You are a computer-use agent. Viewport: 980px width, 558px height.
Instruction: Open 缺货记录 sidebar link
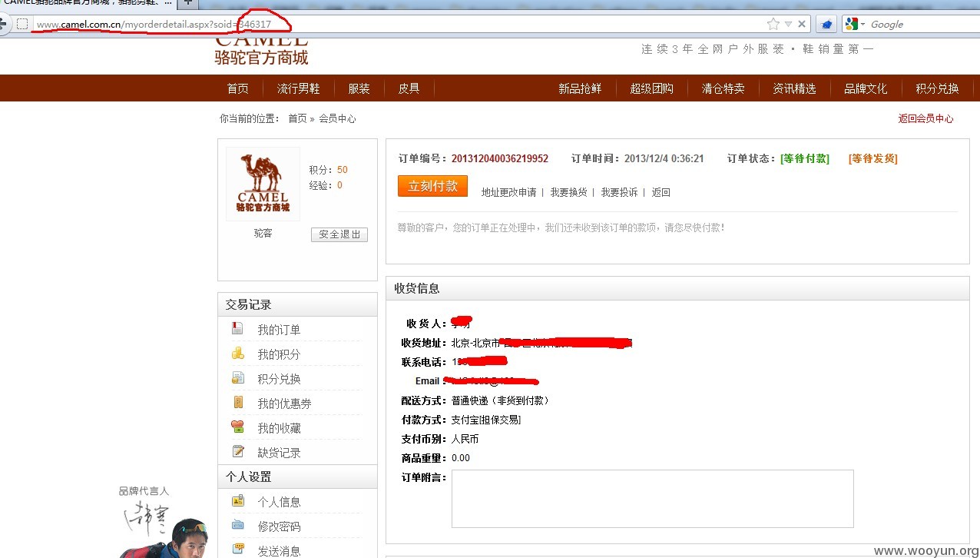click(x=279, y=453)
